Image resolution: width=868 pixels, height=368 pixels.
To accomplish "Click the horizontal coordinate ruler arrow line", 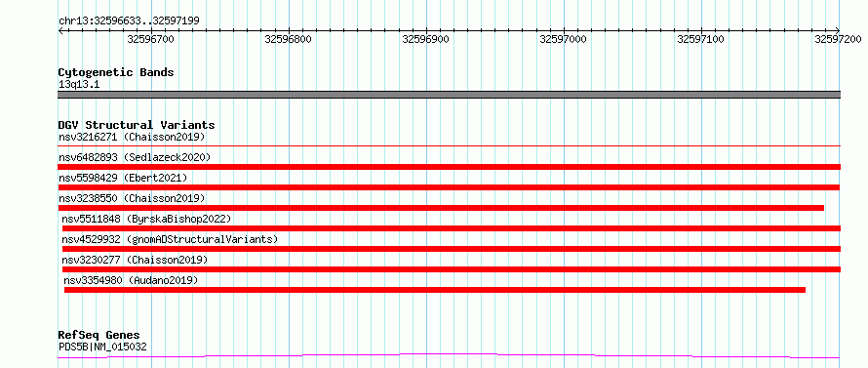I will point(449,30).
